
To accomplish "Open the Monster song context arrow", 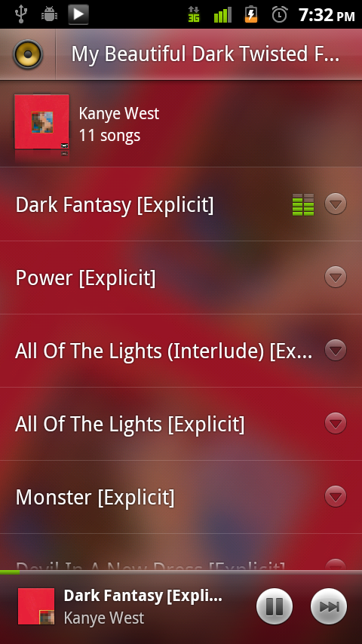I will tap(336, 496).
